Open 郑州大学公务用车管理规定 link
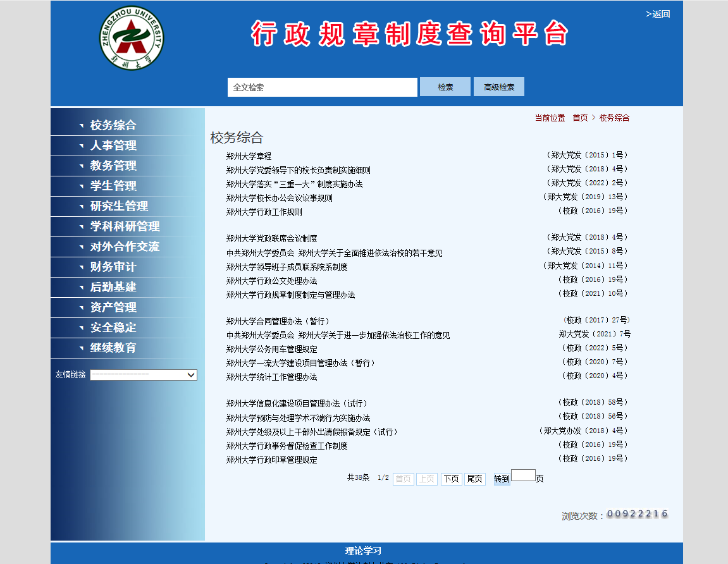 [271, 349]
